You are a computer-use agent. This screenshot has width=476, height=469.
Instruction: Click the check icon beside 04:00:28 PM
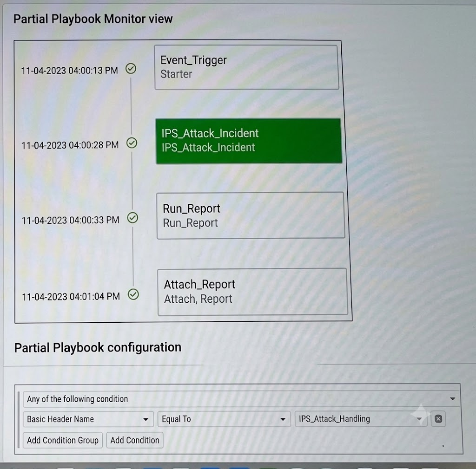click(x=132, y=143)
